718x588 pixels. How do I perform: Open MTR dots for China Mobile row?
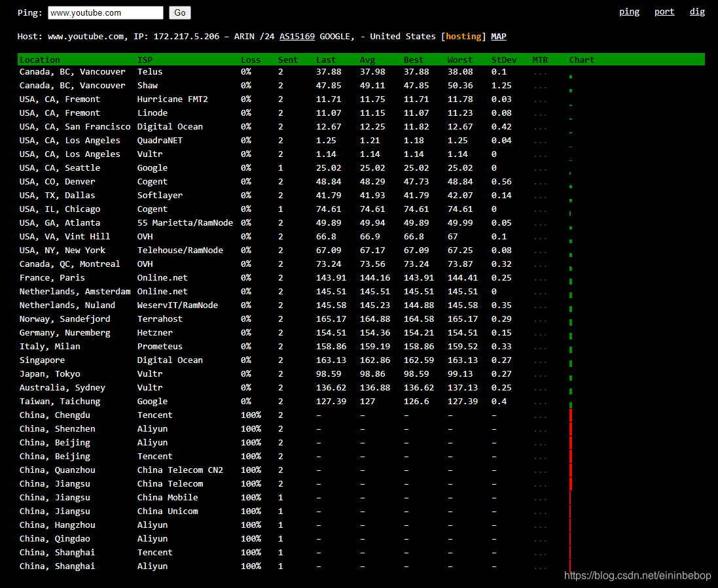(x=540, y=499)
